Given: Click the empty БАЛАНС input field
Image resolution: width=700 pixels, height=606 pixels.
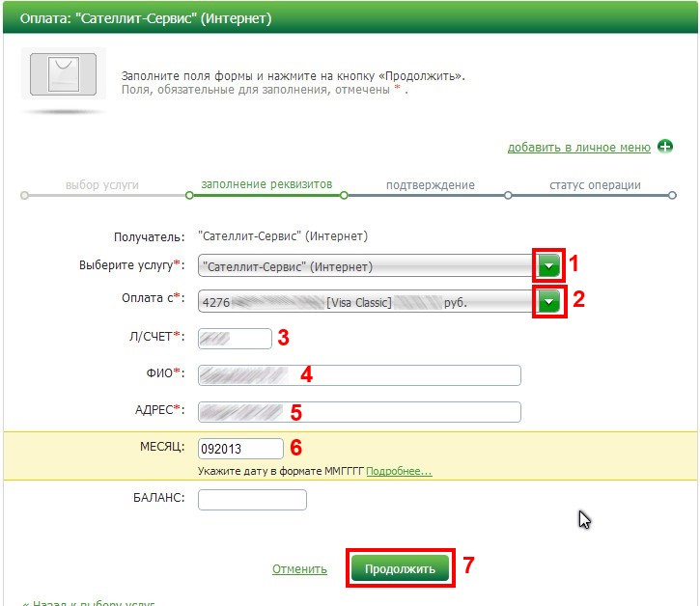Looking at the screenshot, I should [252, 500].
